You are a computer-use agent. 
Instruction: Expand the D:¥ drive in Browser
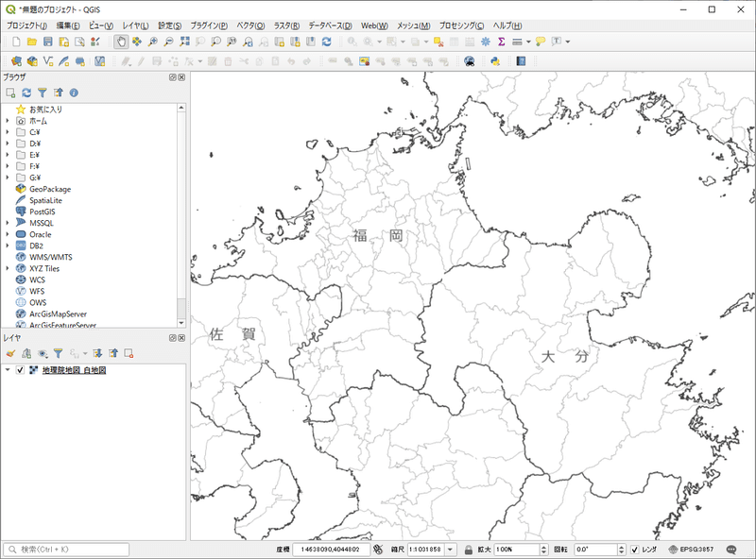tap(8, 144)
